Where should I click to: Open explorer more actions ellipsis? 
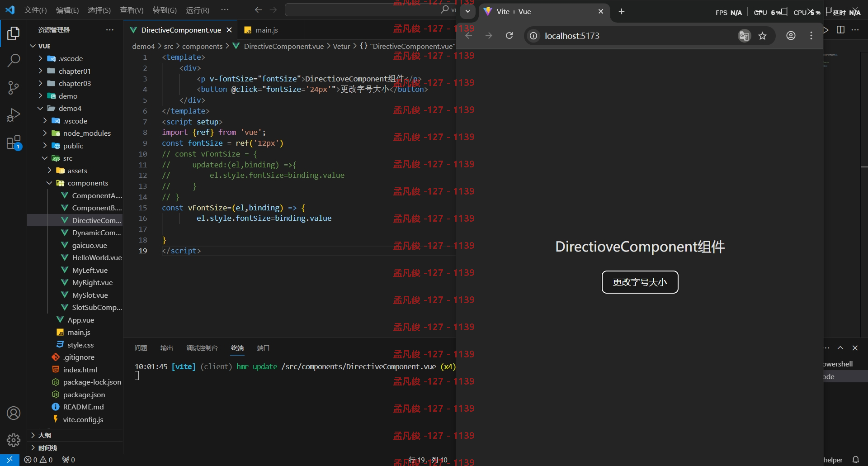(110, 30)
